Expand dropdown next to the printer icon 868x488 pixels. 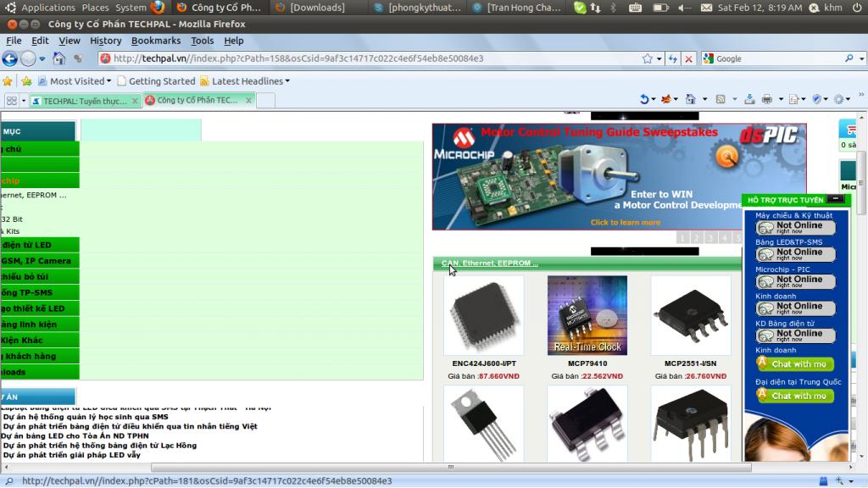coord(781,100)
